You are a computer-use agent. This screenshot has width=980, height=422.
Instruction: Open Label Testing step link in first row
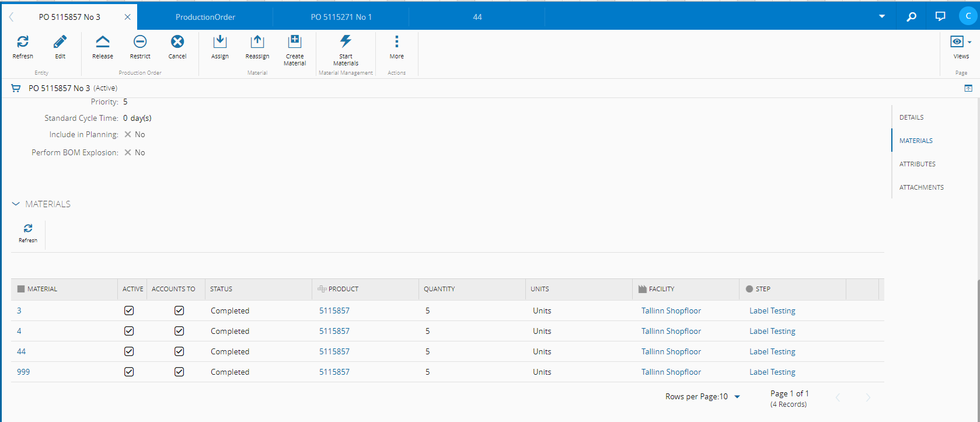(x=772, y=311)
